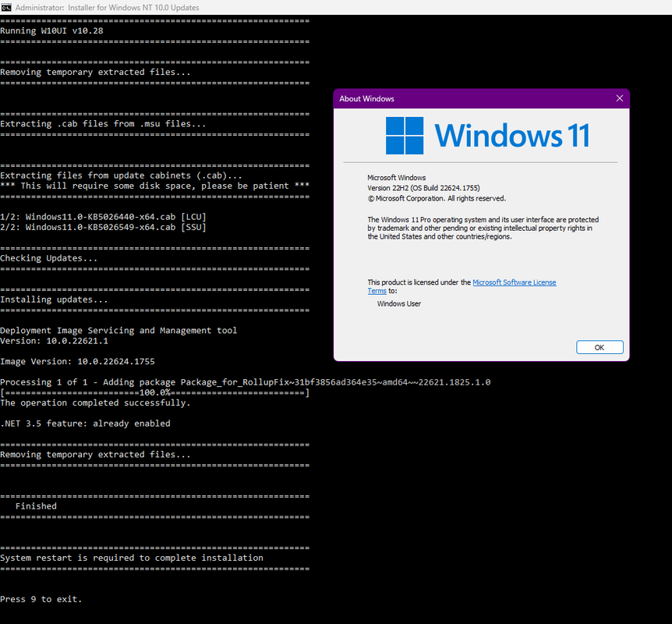Close the About Windows dialog

[619, 98]
